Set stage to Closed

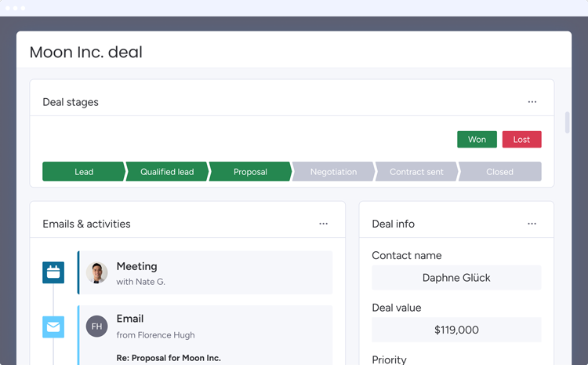pos(499,172)
